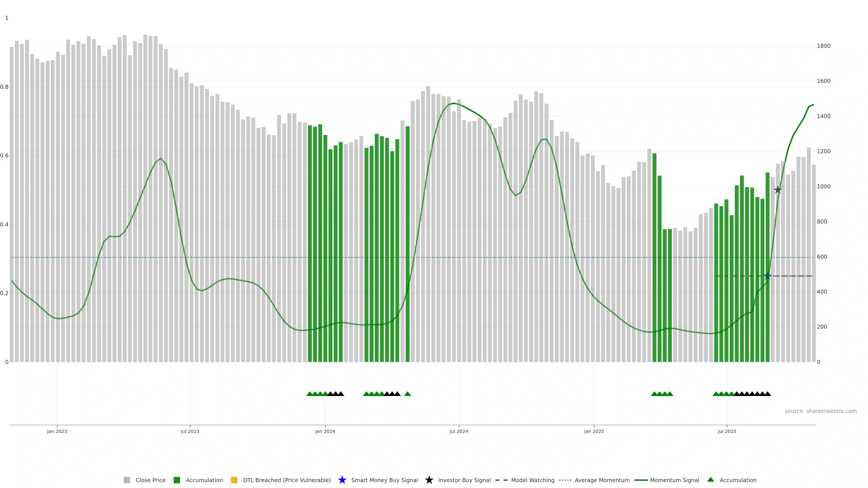
Task: Click the dotted Average Momentum legend line
Action: coord(565,480)
